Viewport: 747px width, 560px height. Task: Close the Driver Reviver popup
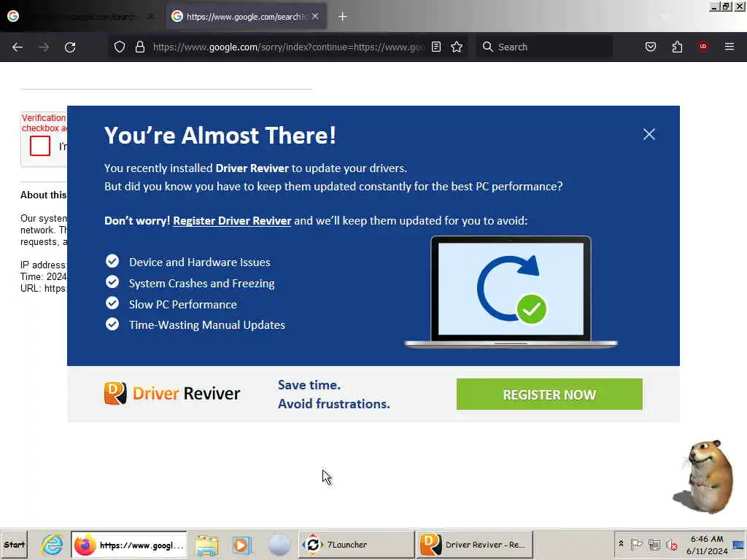649,134
